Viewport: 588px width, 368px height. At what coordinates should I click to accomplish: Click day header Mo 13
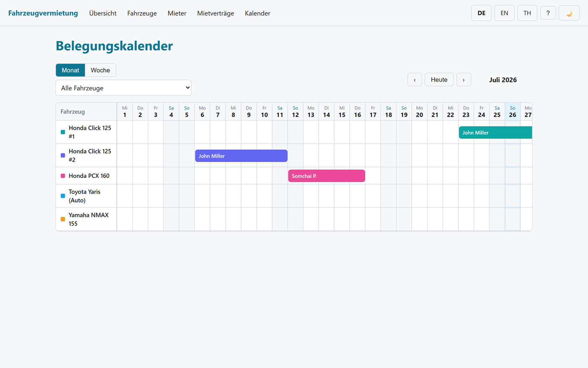311,111
